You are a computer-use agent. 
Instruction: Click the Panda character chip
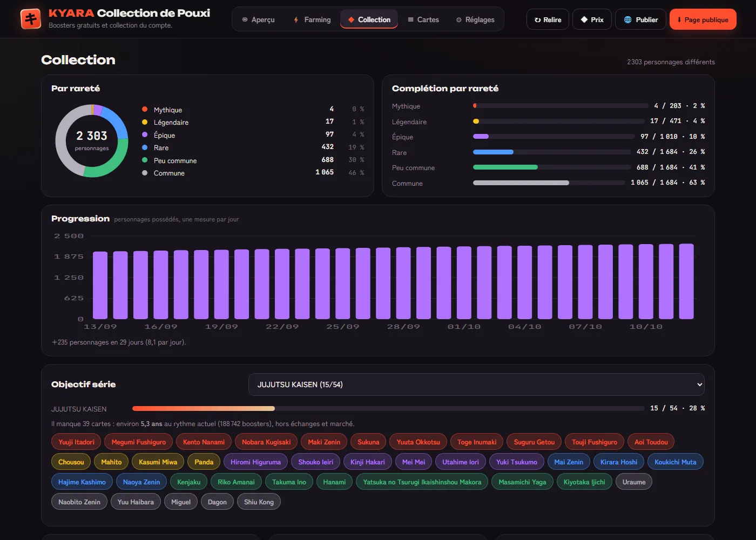click(x=204, y=462)
